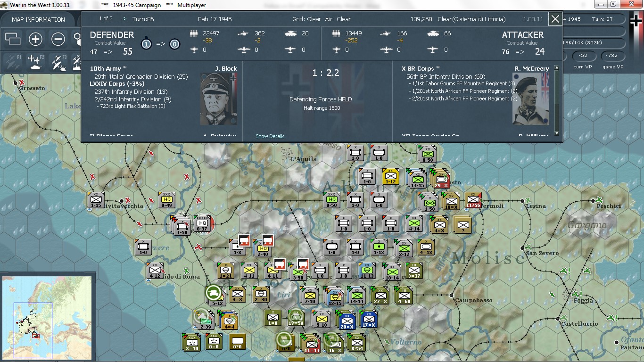This screenshot has height=362, width=644.
Task: Click the minimap of Europe
Action: pos(47,318)
